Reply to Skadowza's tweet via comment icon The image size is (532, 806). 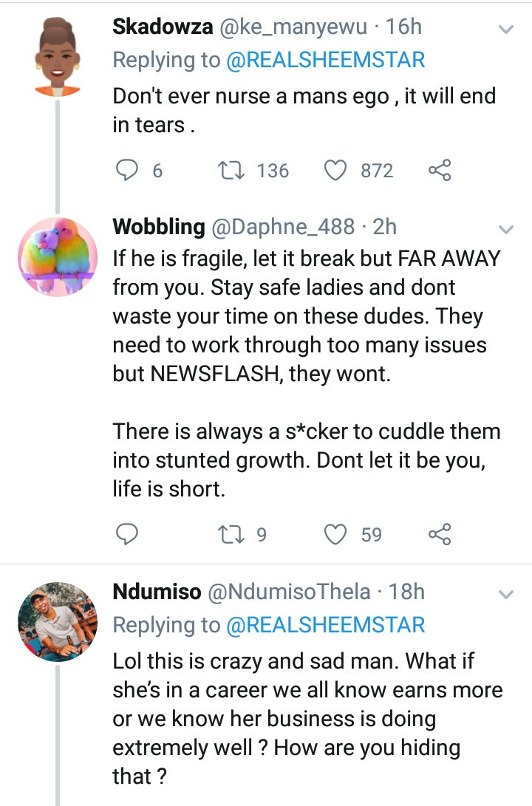click(126, 170)
